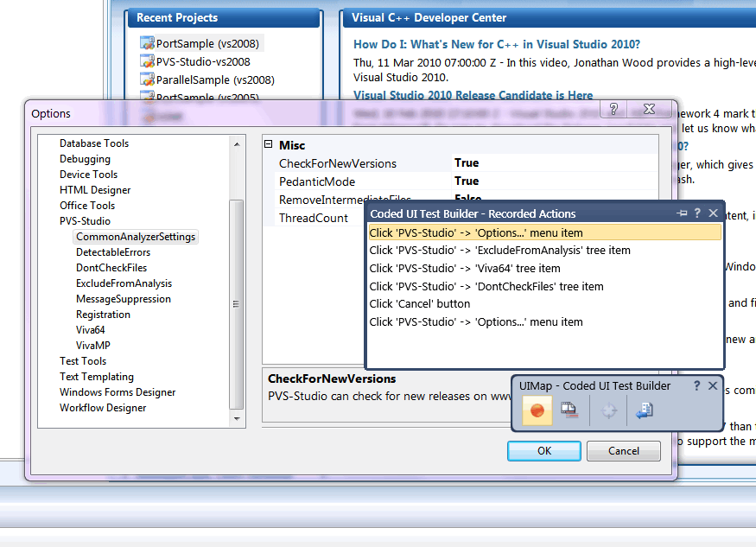Click the up arrow of the Options tree scrollbar
This screenshot has width=756, height=547.
(236, 144)
